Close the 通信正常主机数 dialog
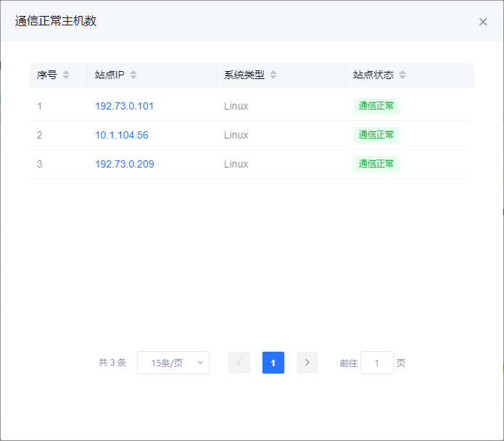Viewport: 504px width, 441px height. (x=483, y=22)
